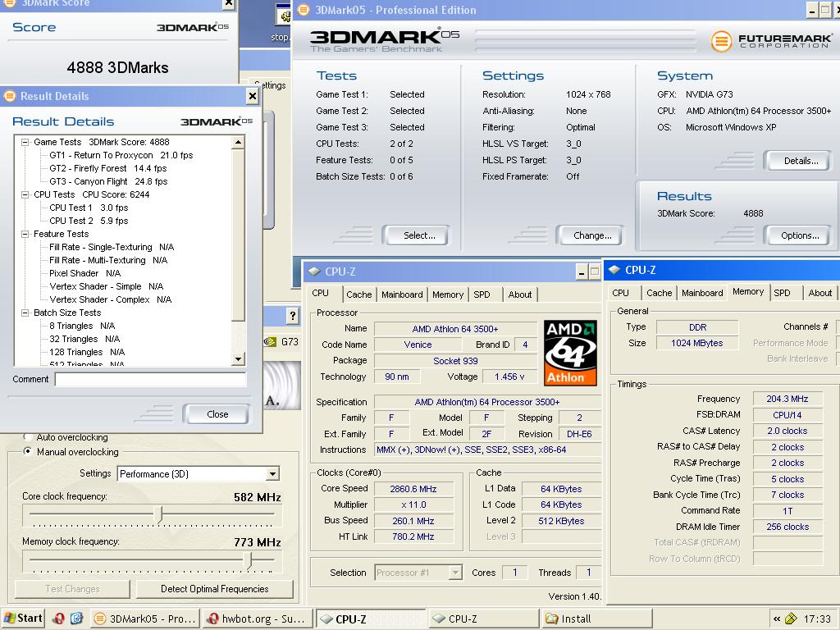Select the GT1 - Return To Proxycon row
840x630 pixels.
[x=121, y=155]
